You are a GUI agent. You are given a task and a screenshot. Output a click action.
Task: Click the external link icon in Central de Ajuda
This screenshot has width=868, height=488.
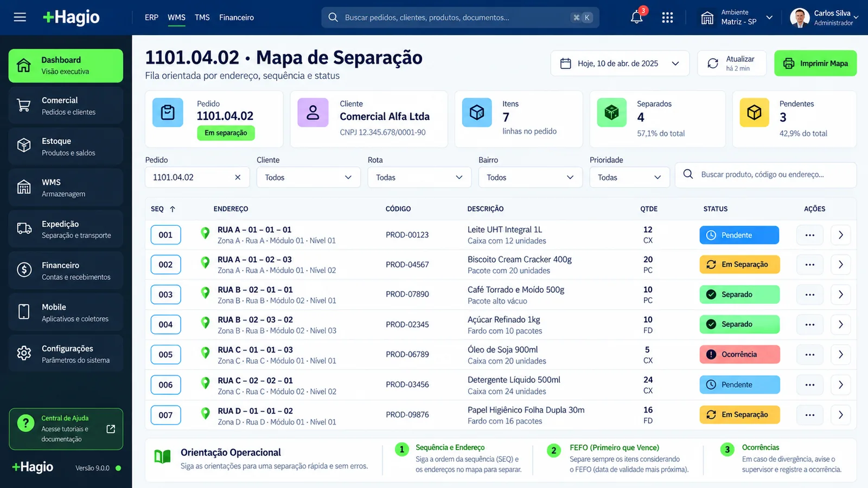[111, 429]
